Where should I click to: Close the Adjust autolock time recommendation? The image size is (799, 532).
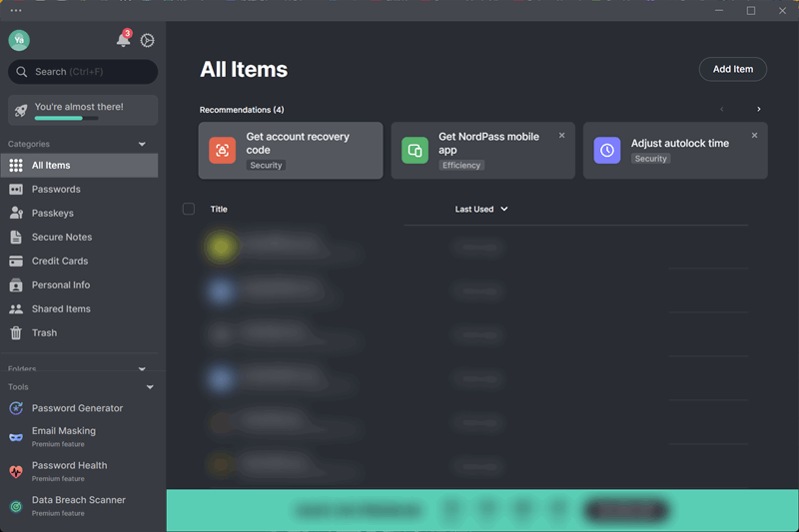click(x=754, y=135)
